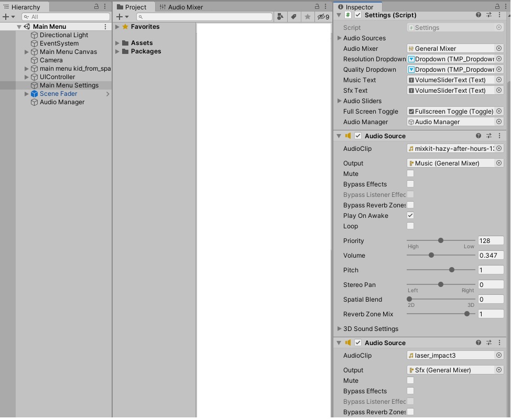Open the Hierarchy panel options menu
Viewport: 511px width, 420px height.
coord(105,6)
